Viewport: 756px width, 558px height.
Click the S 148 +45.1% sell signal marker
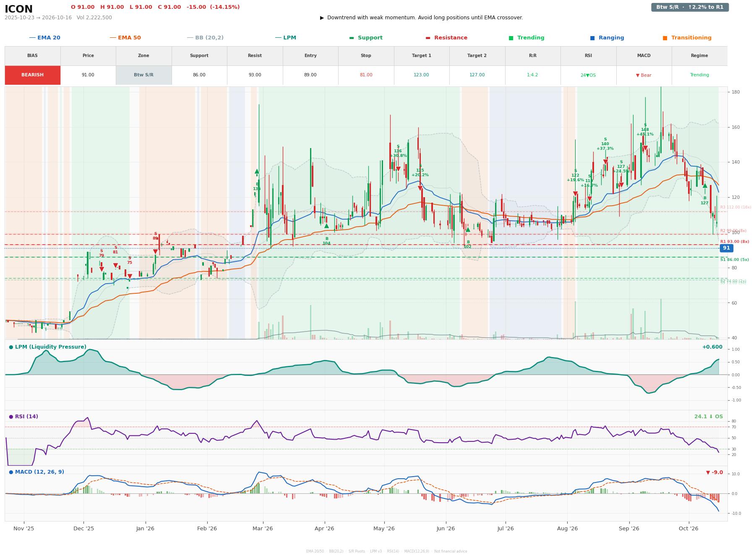[645, 148]
